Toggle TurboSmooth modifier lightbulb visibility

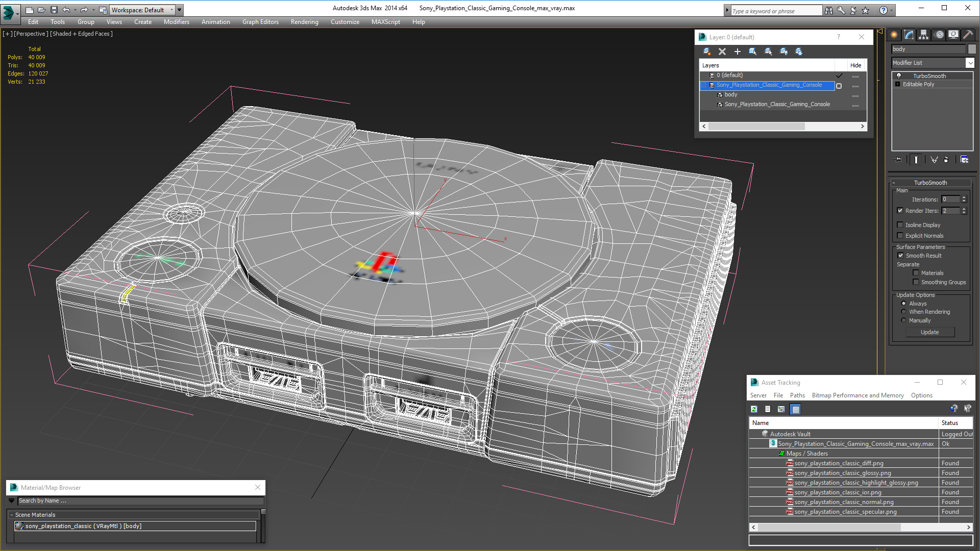coord(899,76)
